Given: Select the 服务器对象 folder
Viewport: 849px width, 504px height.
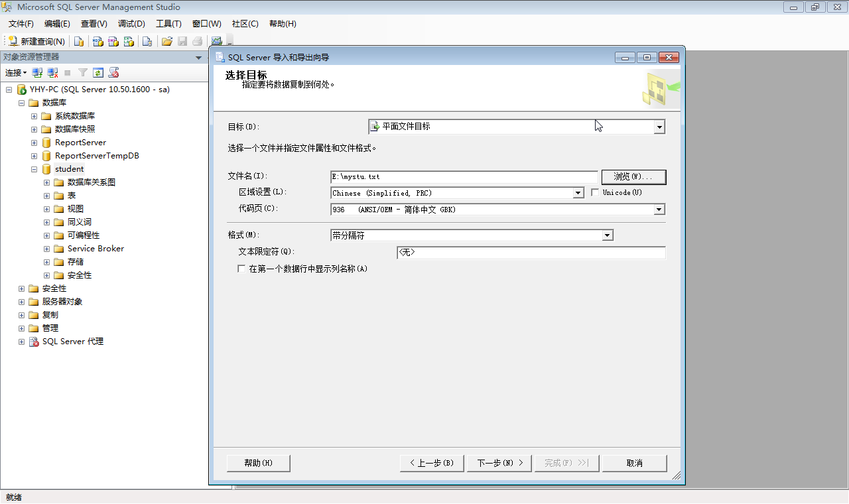Looking at the screenshot, I should (x=62, y=302).
